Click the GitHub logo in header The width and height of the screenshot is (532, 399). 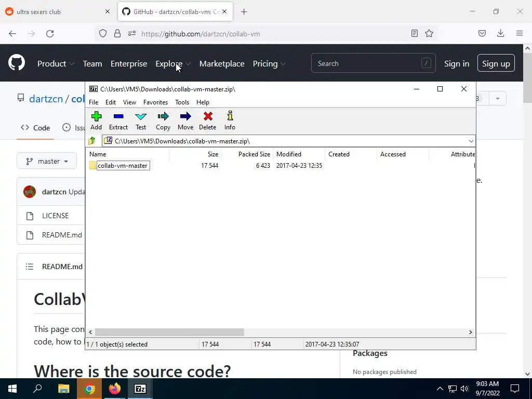click(17, 63)
